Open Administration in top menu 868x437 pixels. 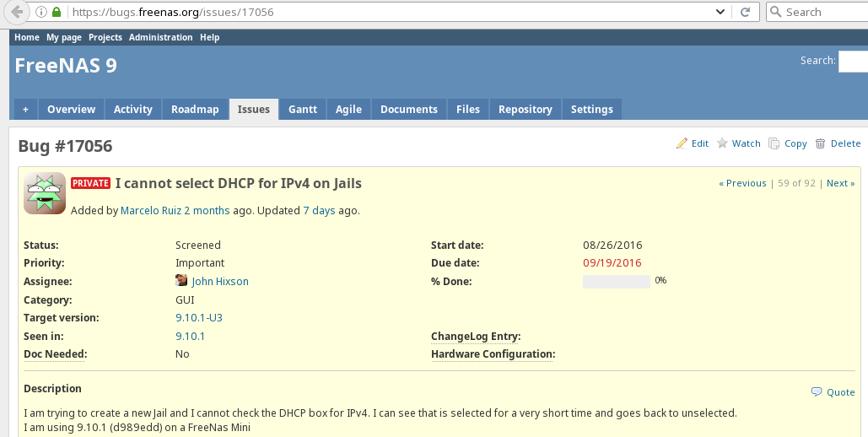160,37
